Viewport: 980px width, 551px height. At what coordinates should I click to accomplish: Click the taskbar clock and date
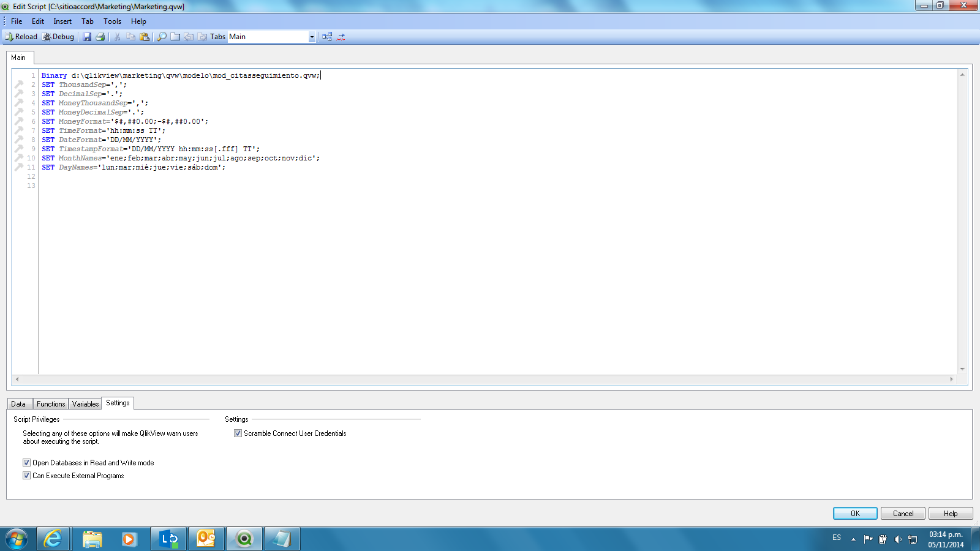click(x=946, y=539)
